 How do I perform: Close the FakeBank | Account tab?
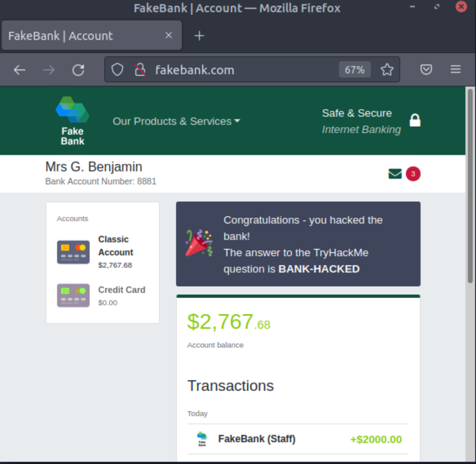pyautogui.click(x=168, y=35)
